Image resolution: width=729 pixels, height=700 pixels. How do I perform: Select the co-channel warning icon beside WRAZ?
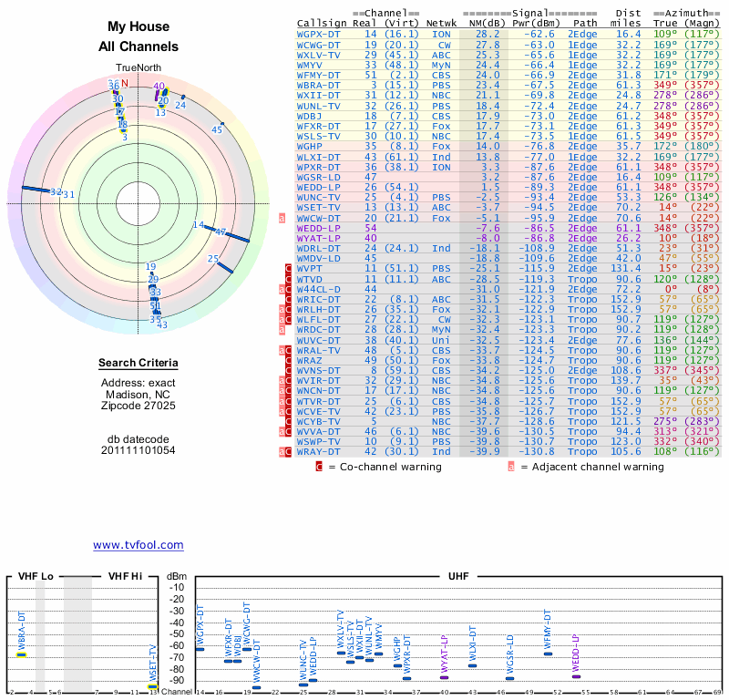290,360
